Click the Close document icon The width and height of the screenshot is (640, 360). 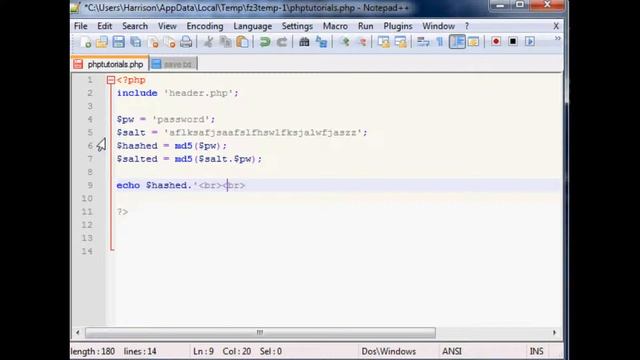(x=153, y=42)
